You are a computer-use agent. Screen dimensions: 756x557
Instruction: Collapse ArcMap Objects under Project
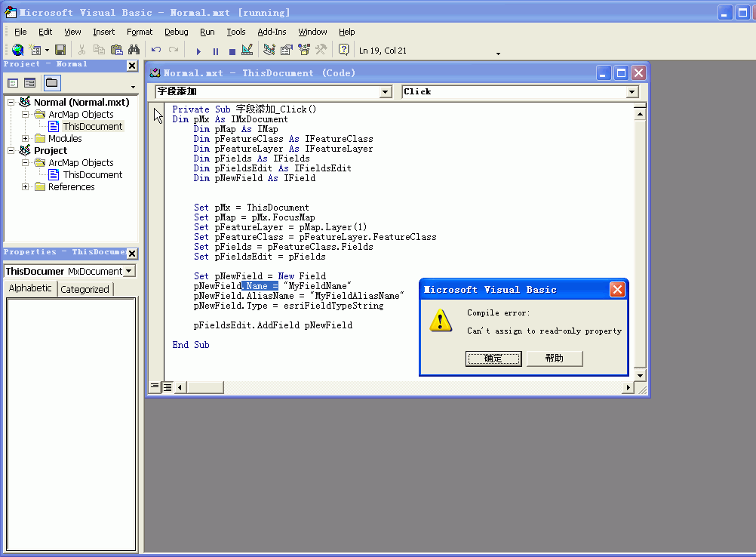pos(25,162)
